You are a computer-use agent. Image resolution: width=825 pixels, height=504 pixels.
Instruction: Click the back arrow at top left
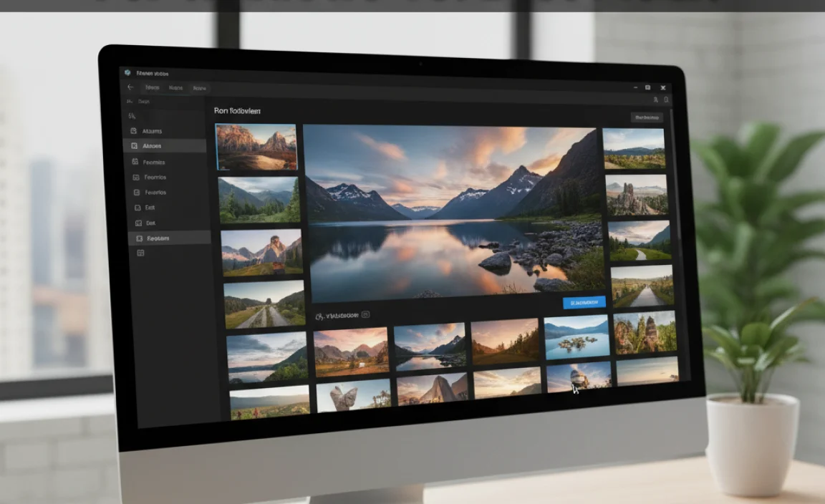[x=130, y=87]
